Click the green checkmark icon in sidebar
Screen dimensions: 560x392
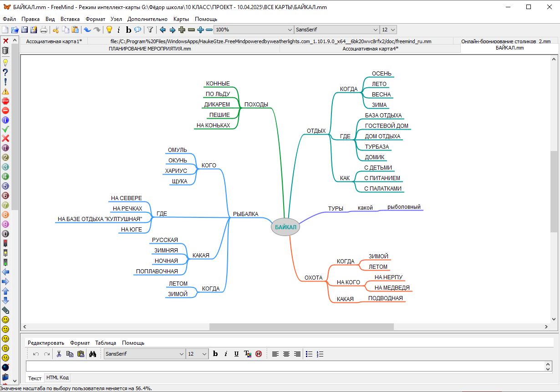pyautogui.click(x=5, y=129)
